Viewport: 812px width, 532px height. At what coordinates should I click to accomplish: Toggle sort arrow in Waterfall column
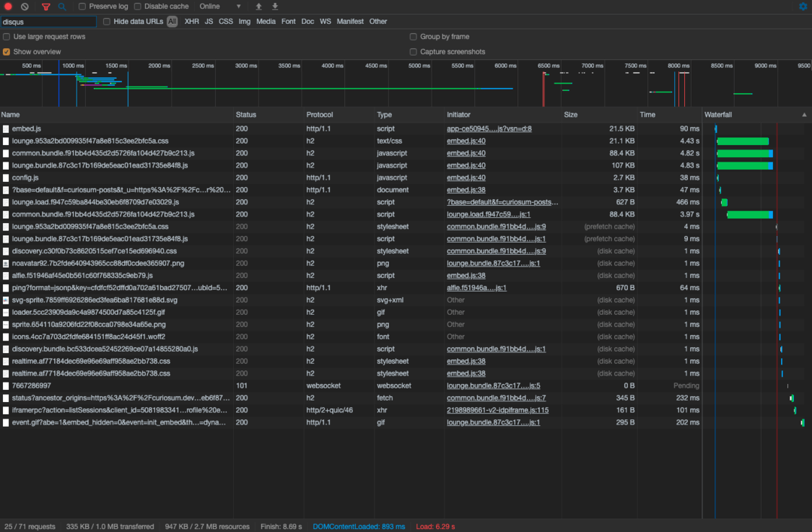(804, 115)
